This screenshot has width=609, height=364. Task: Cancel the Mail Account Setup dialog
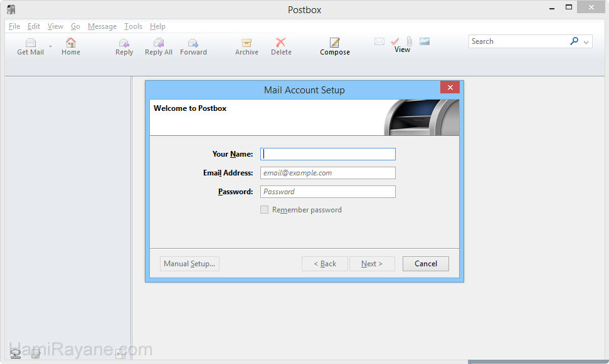[x=426, y=264]
